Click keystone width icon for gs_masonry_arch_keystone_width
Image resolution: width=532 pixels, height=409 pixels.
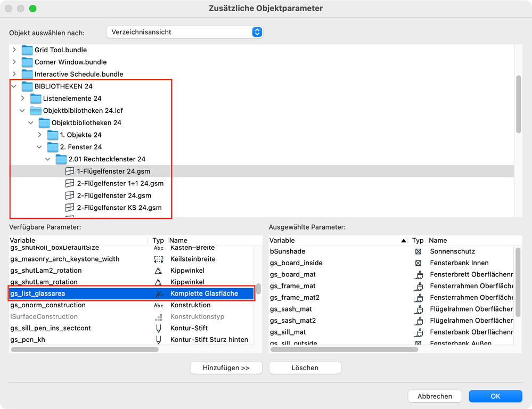[158, 259]
